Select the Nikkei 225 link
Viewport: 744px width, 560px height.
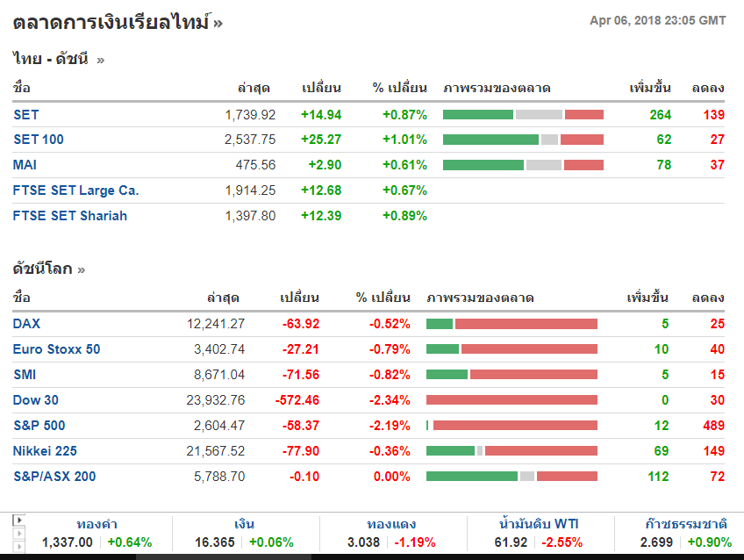pyautogui.click(x=45, y=451)
